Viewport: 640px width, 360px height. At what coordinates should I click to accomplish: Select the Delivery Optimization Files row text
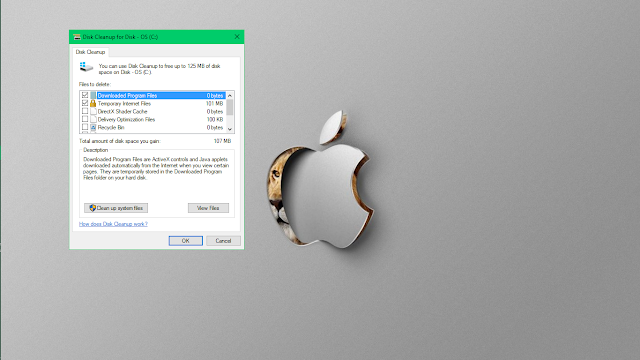point(126,120)
